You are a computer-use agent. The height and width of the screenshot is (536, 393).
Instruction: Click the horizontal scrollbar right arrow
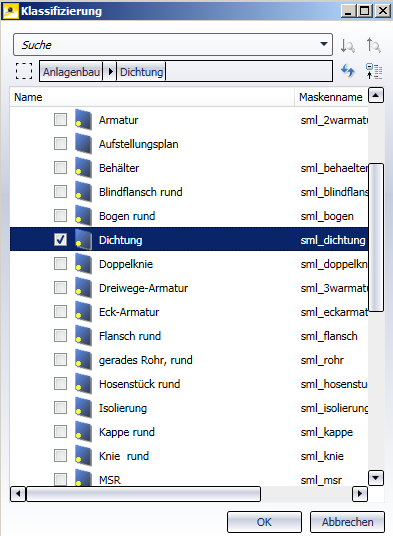pyautogui.click(x=360, y=494)
